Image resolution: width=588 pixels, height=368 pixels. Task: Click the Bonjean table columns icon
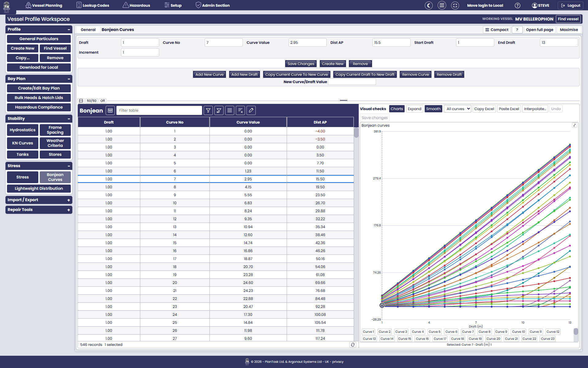pyautogui.click(x=110, y=110)
